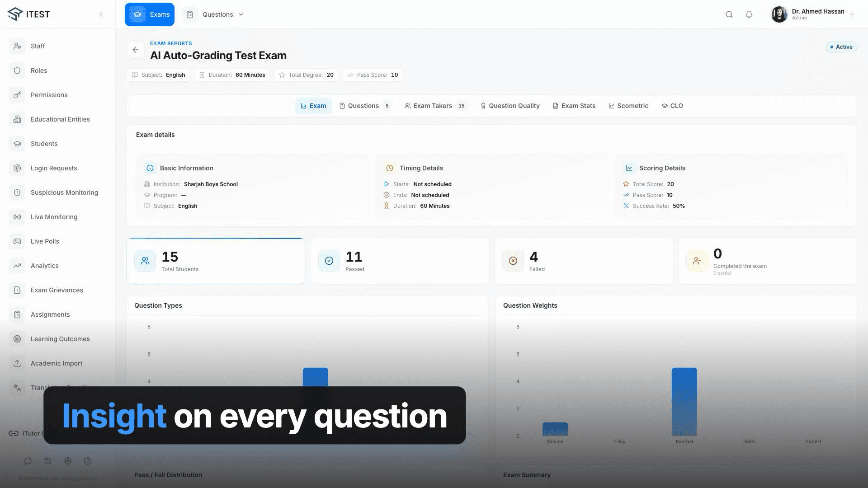
Task: Click the Pass Score: 10 chip
Action: (373, 75)
